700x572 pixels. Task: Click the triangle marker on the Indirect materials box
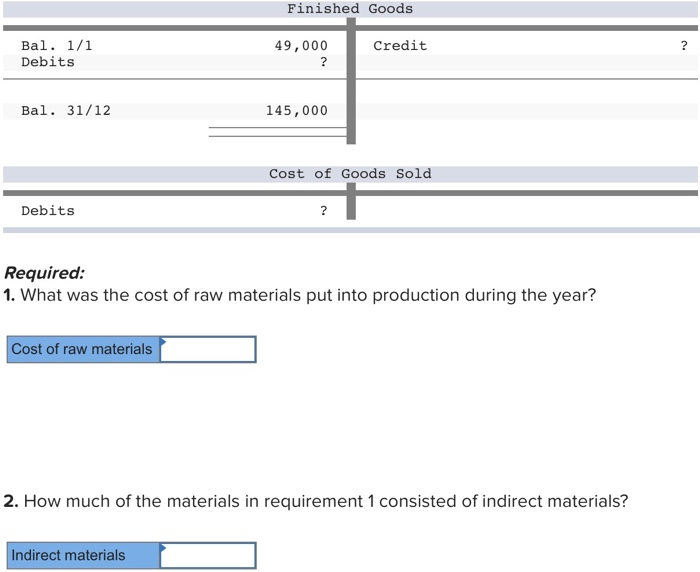coord(163,547)
